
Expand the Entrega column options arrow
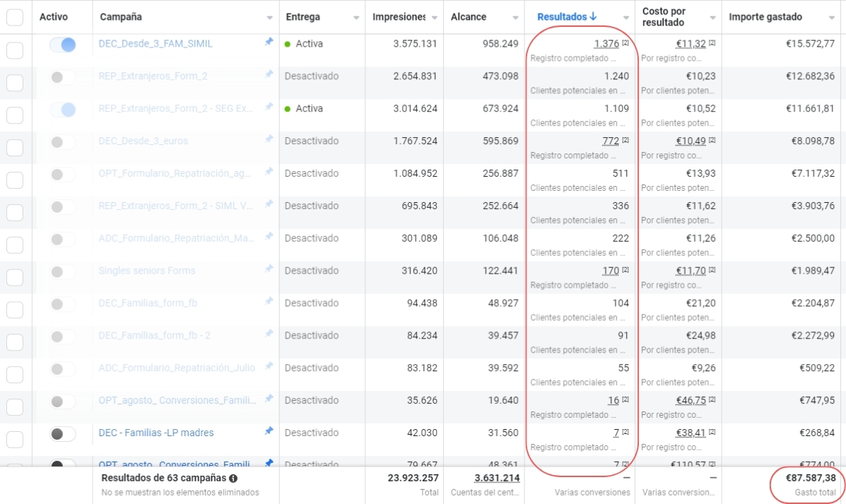point(356,18)
